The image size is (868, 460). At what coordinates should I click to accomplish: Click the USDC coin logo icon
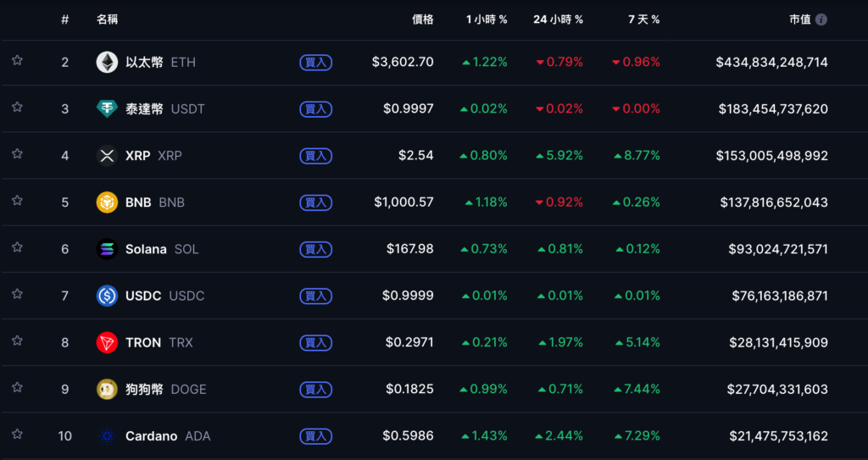click(x=107, y=296)
